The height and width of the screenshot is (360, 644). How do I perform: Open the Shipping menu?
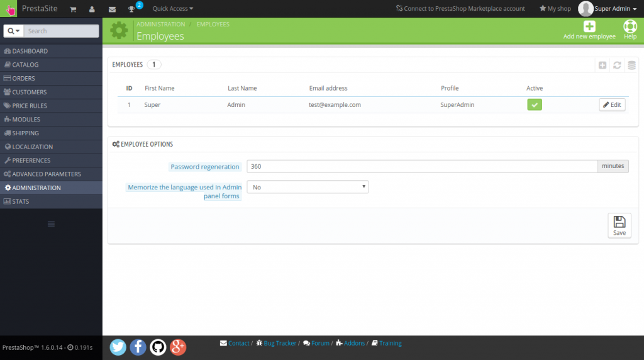[51, 133]
